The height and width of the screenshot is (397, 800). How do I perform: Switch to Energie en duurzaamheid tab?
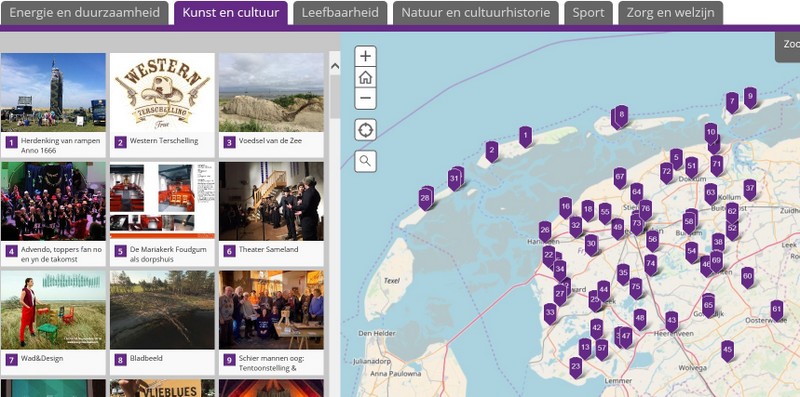[84, 13]
